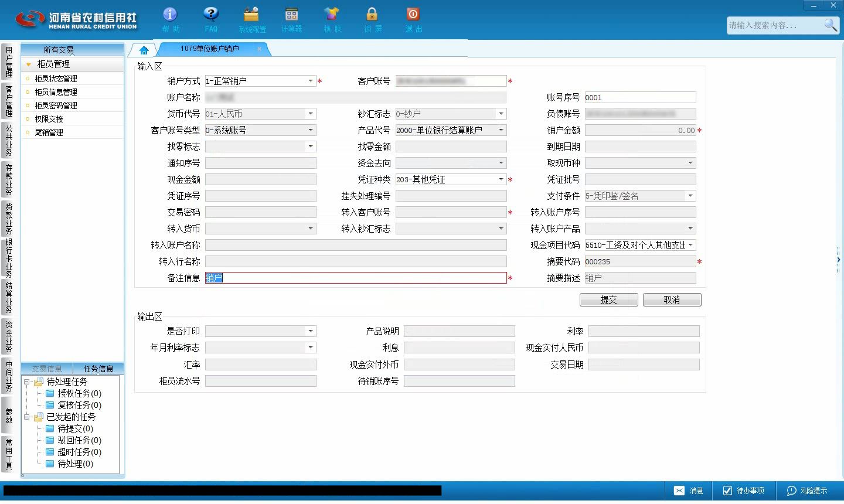844x504 pixels.
Task: Open the 消息 messages icon in status bar
Action: [688, 491]
